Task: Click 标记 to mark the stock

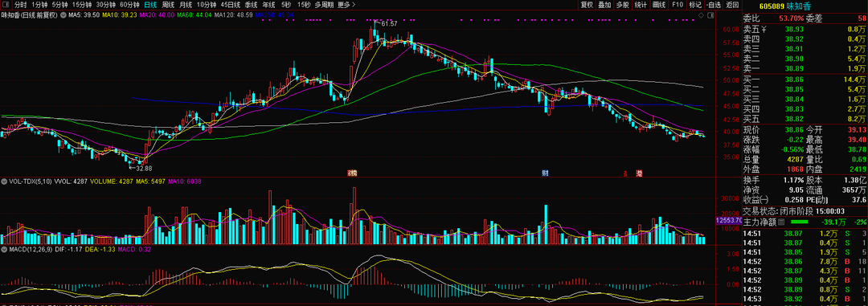Action: tap(695, 5)
